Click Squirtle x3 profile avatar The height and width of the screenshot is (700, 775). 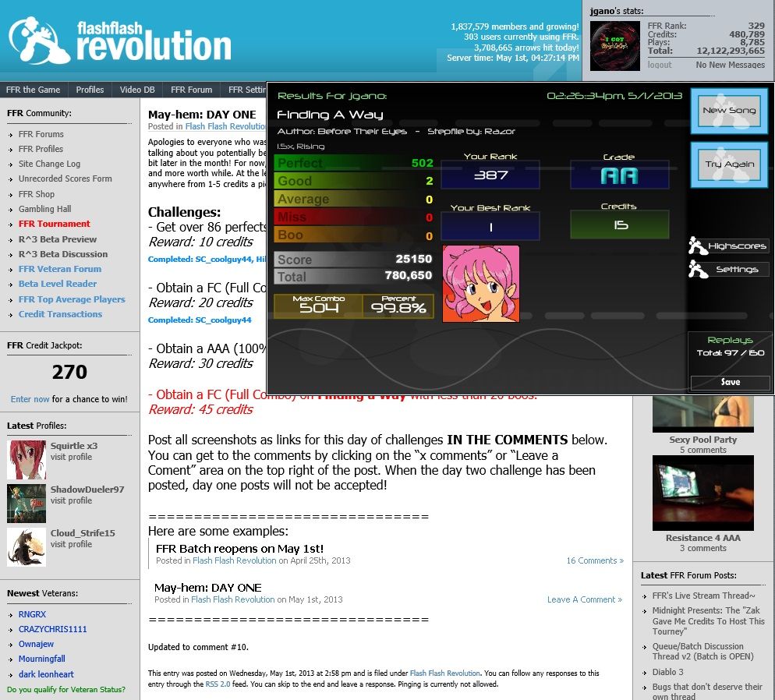coord(27,460)
